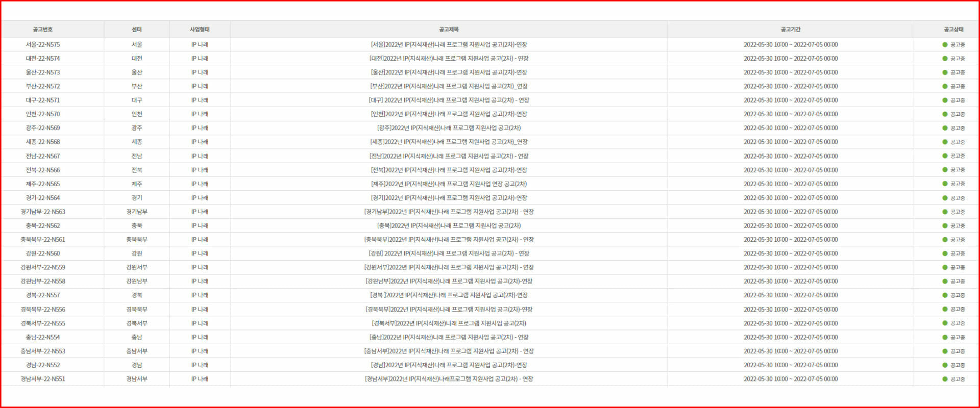Click the green status dot for 부산-22-N572
Screen dimensions: 980x408
(945, 87)
